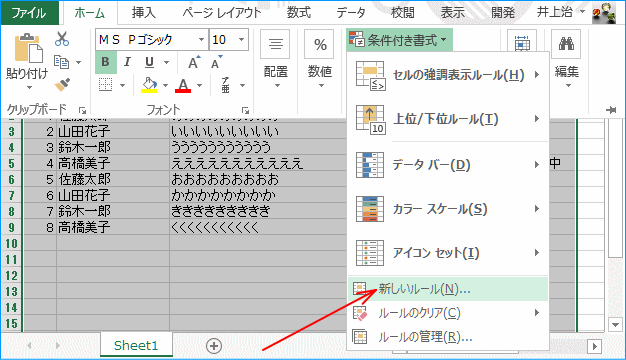Select cell containing 山田花子 in row 3
Screen dimensions: 626x360
point(113,131)
